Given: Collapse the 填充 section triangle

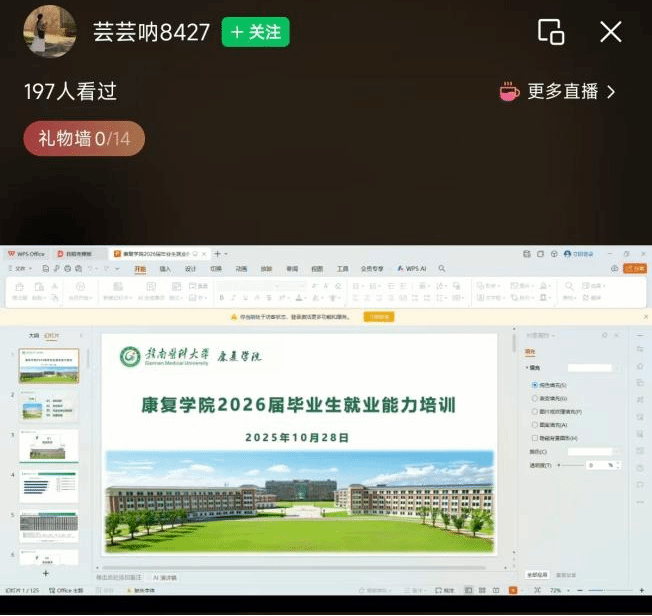Looking at the screenshot, I should pyautogui.click(x=528, y=369).
